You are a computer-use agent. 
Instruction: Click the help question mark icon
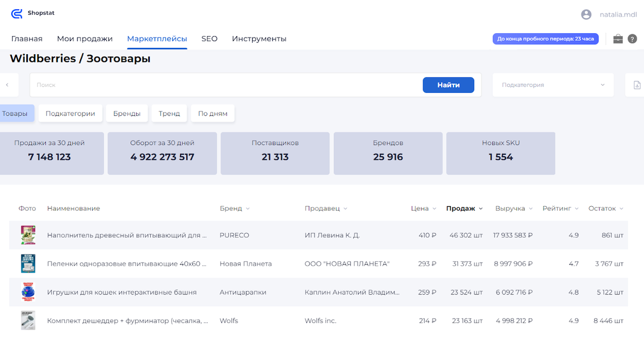pos(632,39)
